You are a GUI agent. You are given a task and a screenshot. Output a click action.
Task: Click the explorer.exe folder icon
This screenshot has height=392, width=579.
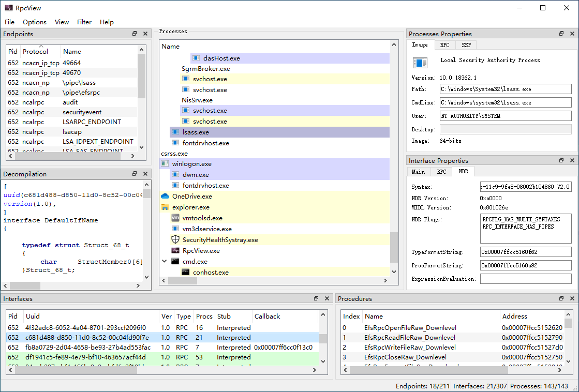pyautogui.click(x=165, y=207)
